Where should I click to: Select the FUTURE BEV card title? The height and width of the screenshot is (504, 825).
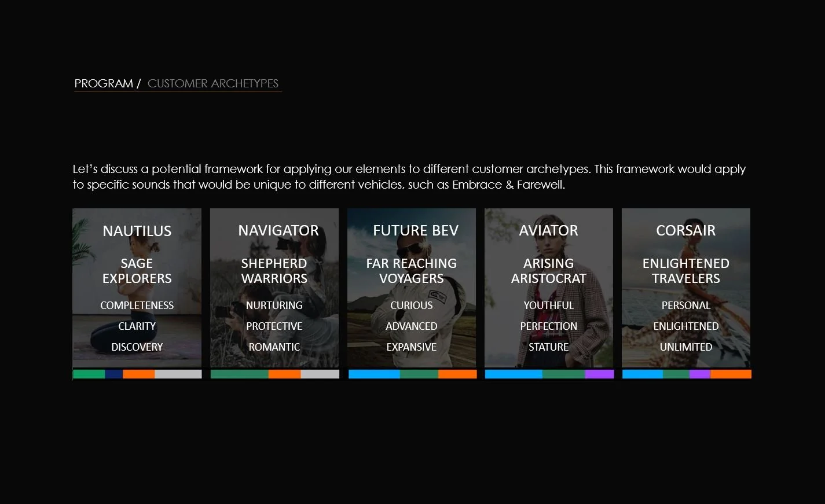coord(416,230)
